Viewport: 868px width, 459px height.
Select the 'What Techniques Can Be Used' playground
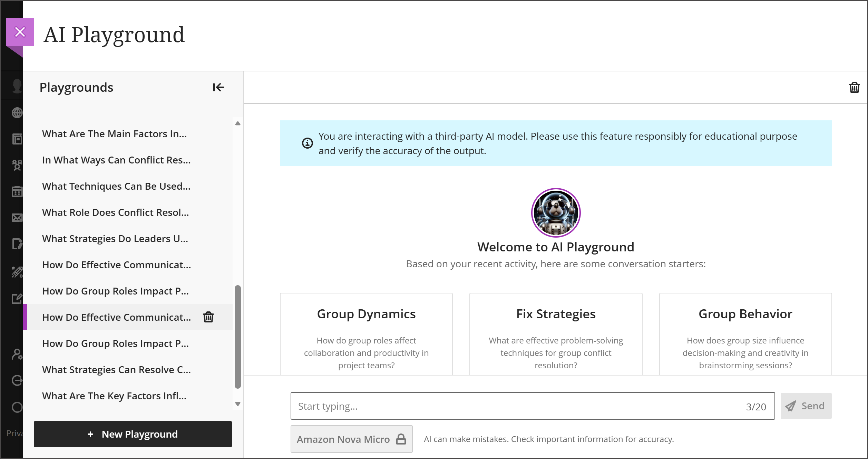[x=116, y=186]
